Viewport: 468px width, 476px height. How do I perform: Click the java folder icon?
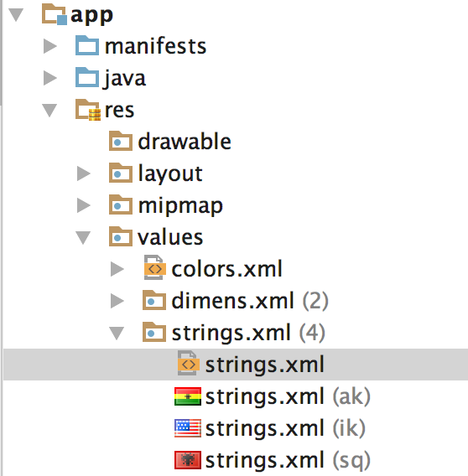(87, 77)
